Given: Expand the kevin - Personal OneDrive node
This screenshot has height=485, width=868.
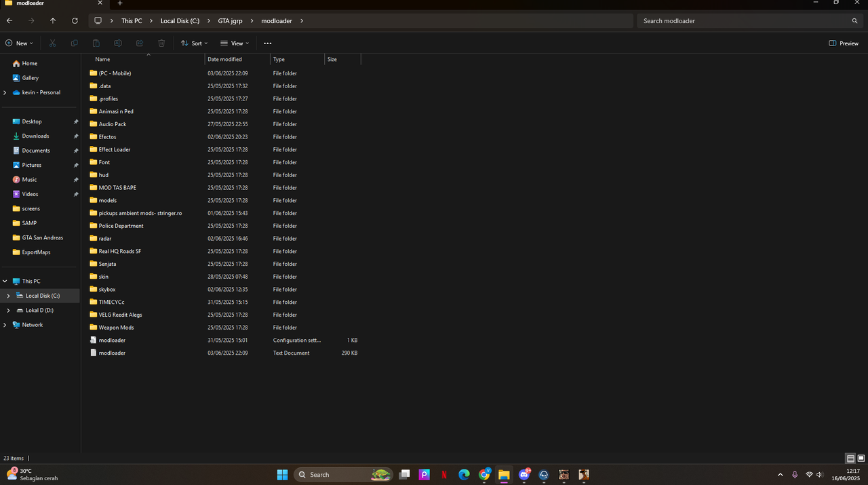Looking at the screenshot, I should (x=5, y=92).
